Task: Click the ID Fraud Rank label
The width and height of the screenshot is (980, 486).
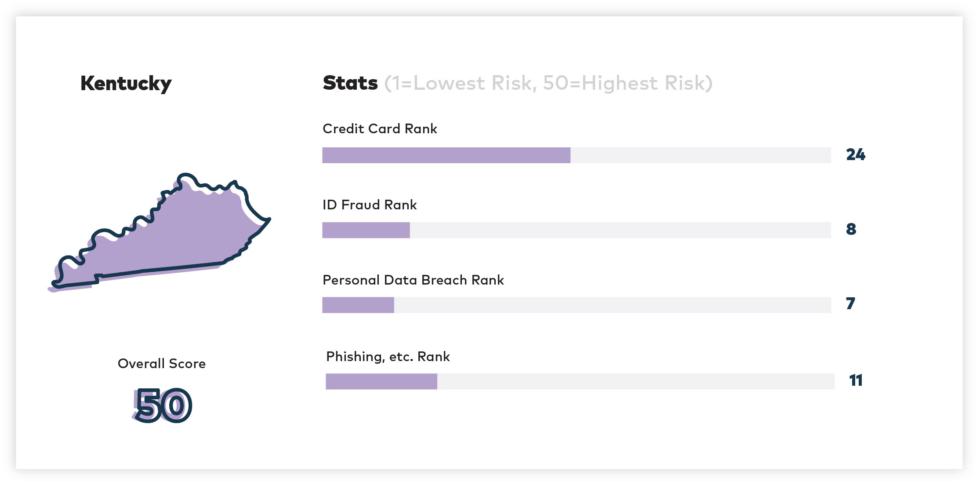Action: [370, 205]
